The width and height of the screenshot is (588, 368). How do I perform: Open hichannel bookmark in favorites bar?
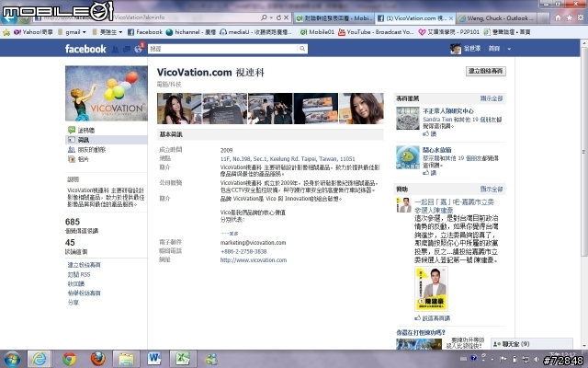(x=190, y=32)
